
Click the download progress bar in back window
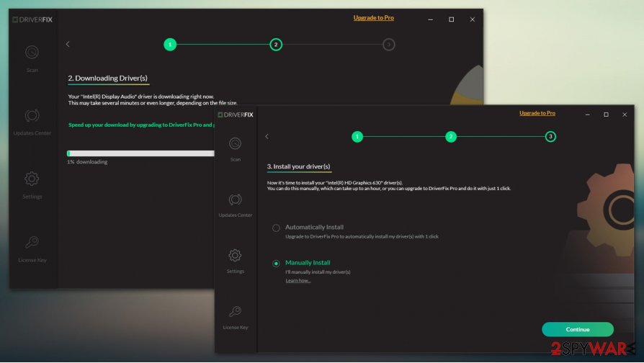tap(140, 153)
